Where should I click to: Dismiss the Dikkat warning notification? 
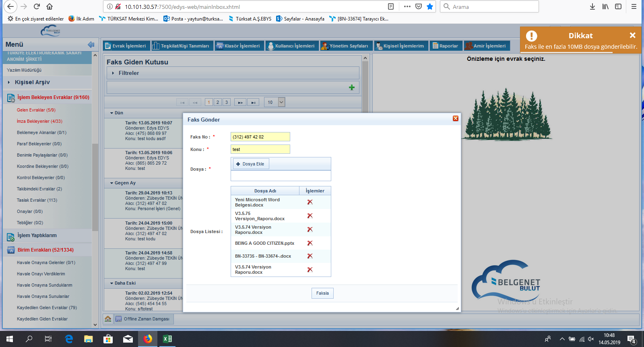632,35
